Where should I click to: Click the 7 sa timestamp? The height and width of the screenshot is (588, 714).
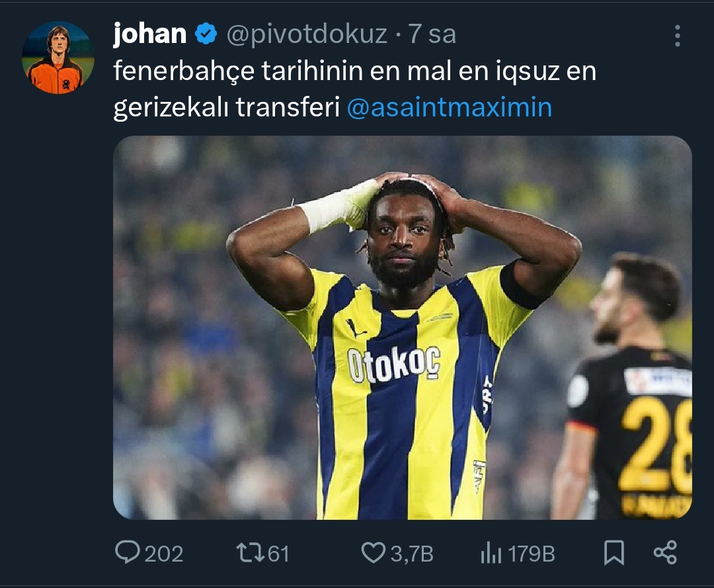coord(432,34)
